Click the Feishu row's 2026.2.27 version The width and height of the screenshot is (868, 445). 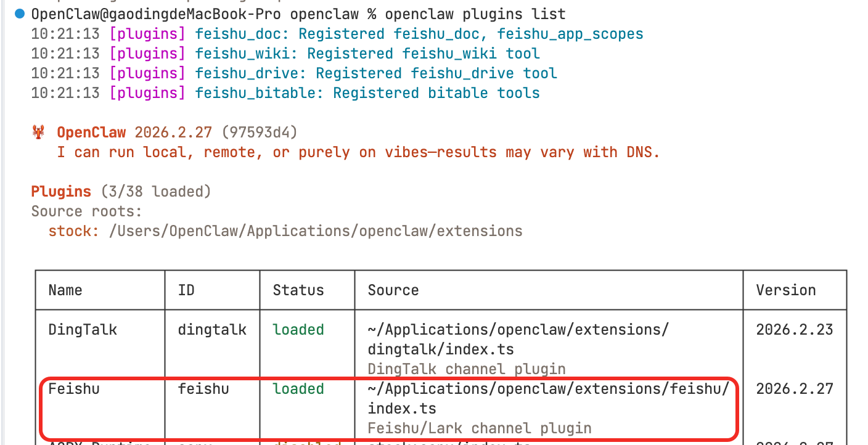795,389
